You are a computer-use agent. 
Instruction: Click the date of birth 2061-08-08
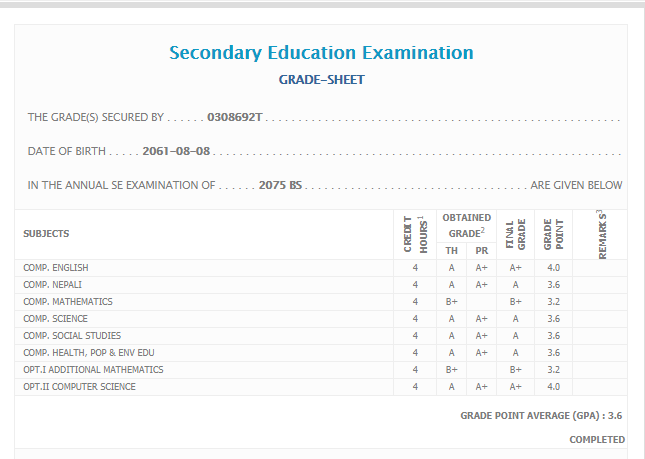[176, 152]
